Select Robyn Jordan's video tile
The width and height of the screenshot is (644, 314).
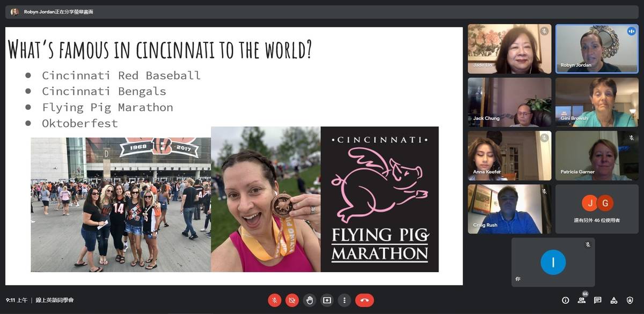click(x=597, y=49)
